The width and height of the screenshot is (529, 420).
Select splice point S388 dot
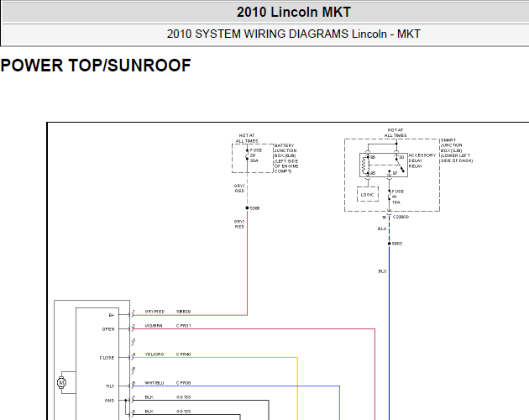247,208
